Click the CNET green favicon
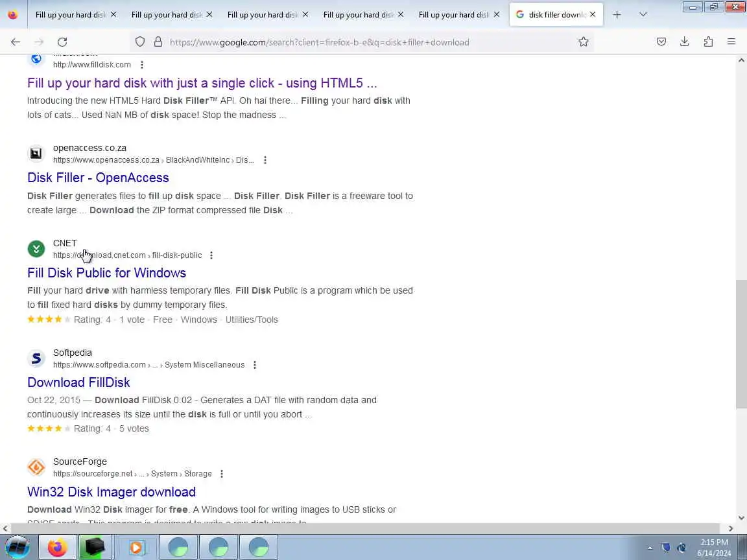747x560 pixels. [x=36, y=249]
